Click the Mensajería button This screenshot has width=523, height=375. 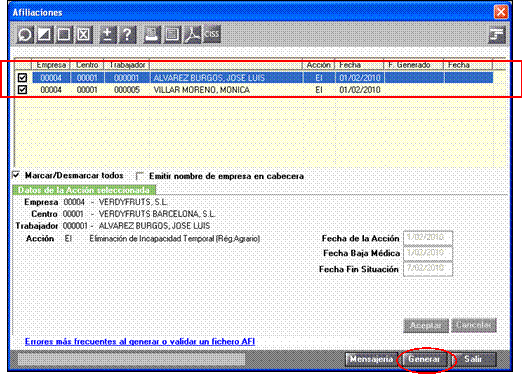pyautogui.click(x=371, y=359)
